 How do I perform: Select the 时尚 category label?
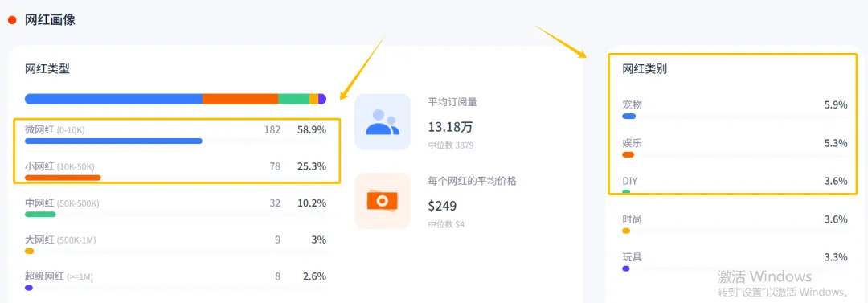pos(633,219)
